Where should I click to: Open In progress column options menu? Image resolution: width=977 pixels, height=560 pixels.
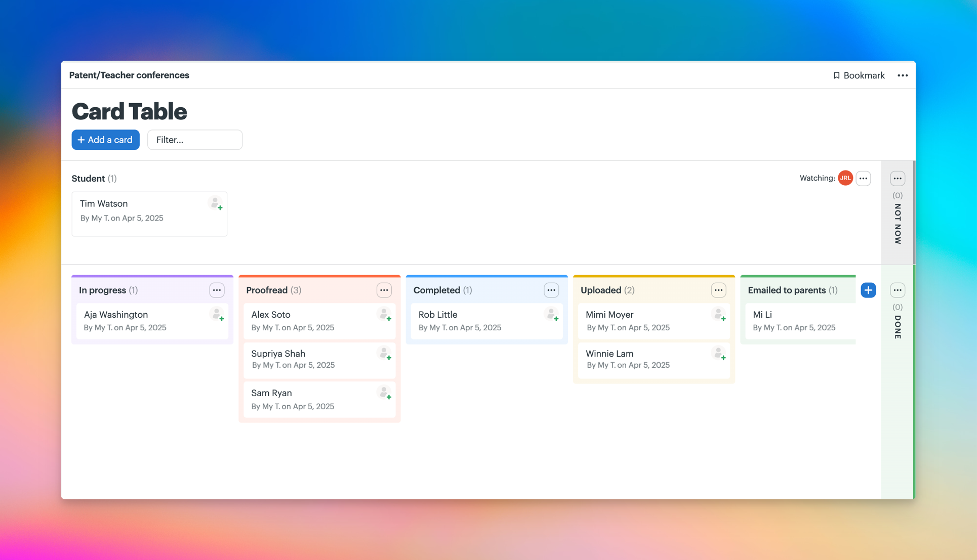point(217,290)
